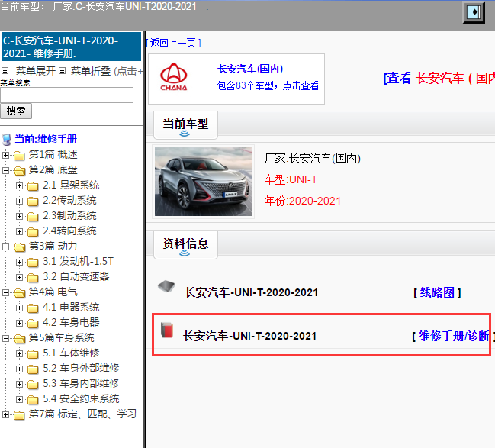
Task: Select the 当前车型 tab header
Action: pyautogui.click(x=185, y=124)
